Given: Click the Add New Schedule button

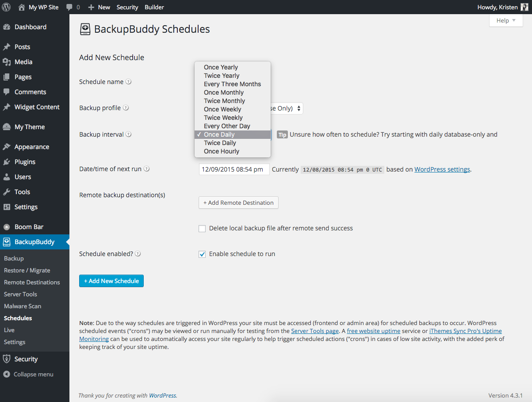Looking at the screenshot, I should click(x=111, y=281).
